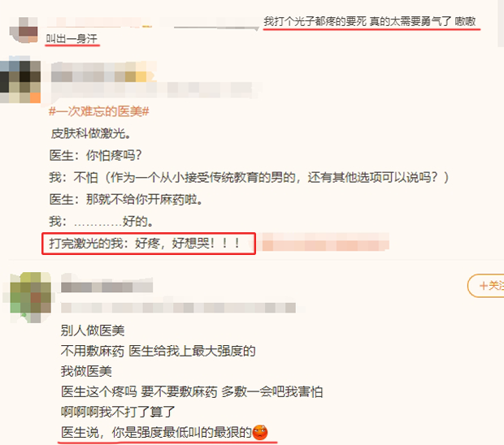Click the angry red face emoji

[x=260, y=432]
